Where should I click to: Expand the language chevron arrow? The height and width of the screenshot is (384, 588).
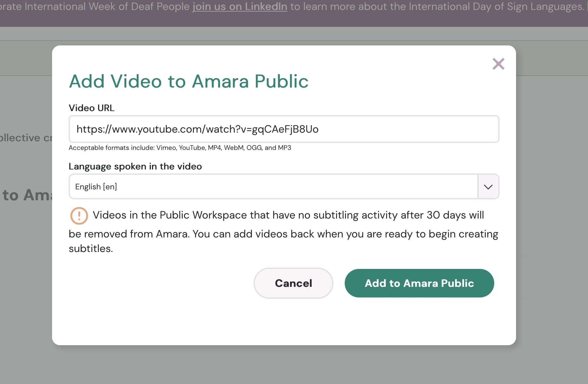coord(488,187)
